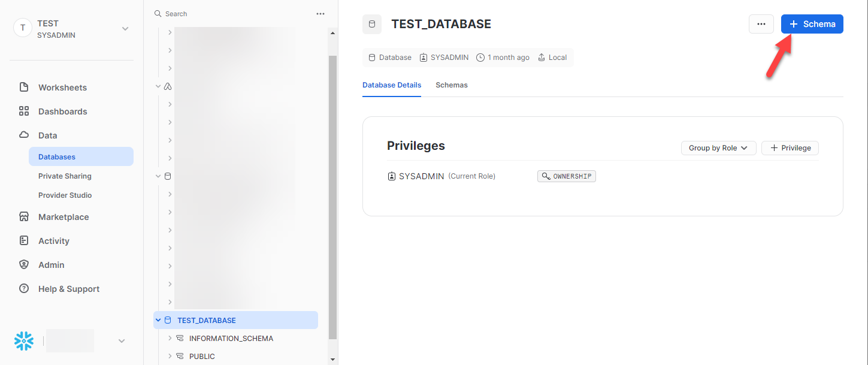Open the Group by Role dropdown
868x365 pixels.
pos(718,147)
